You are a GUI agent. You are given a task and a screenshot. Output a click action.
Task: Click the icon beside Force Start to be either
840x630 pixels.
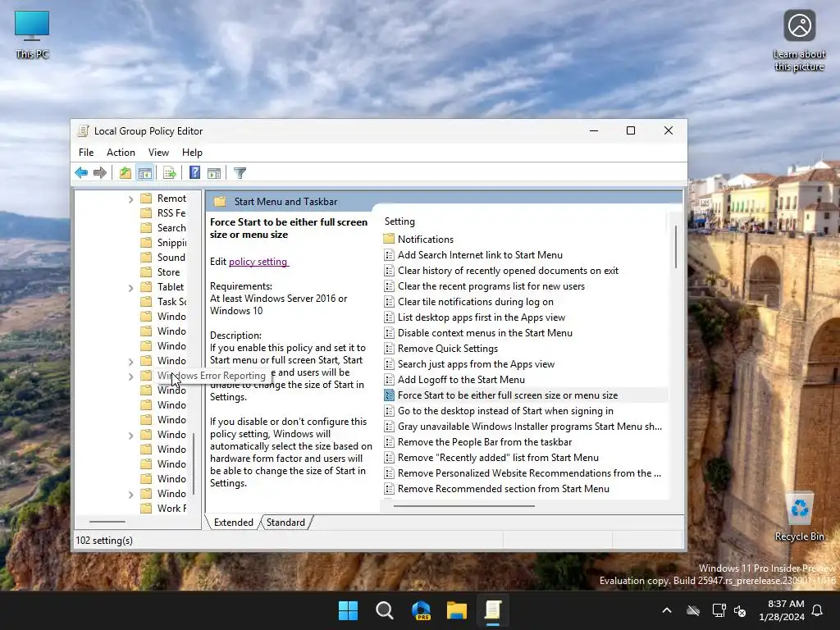[389, 395]
